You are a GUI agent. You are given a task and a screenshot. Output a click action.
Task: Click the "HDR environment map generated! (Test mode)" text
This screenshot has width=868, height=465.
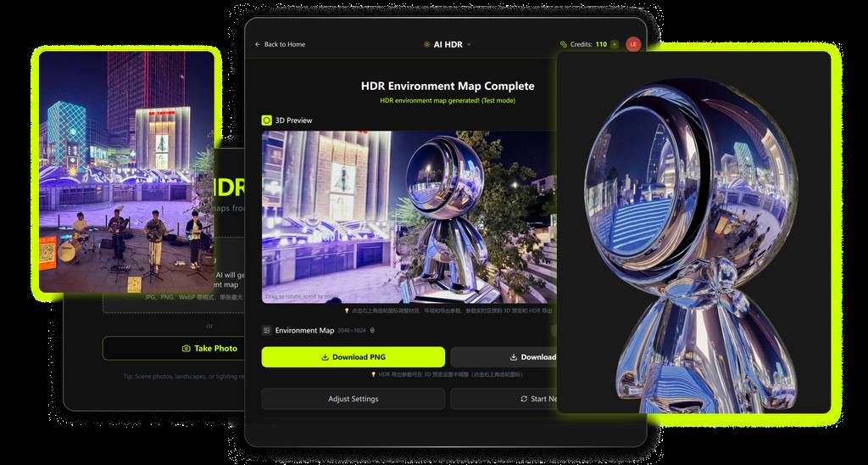click(448, 101)
